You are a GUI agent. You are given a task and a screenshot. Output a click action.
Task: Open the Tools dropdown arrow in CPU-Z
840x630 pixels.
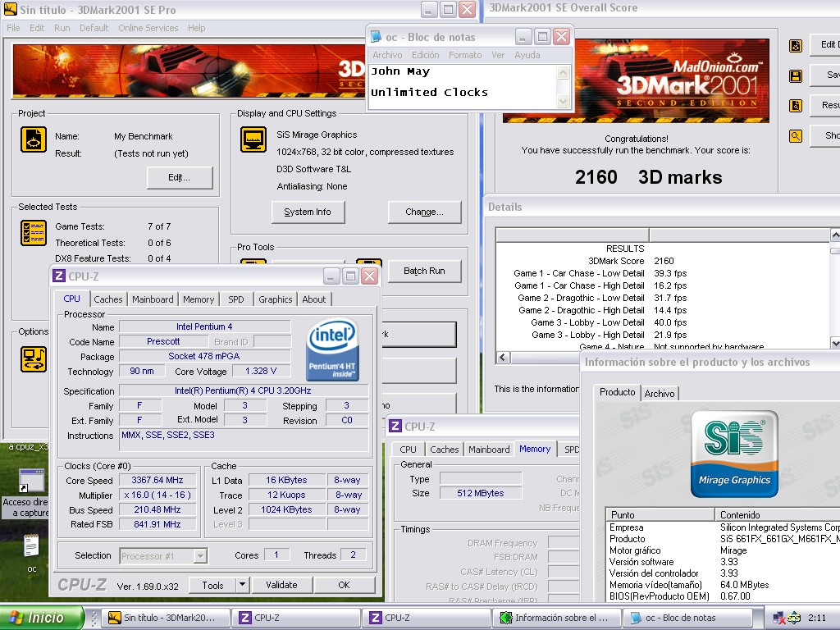pyautogui.click(x=242, y=584)
